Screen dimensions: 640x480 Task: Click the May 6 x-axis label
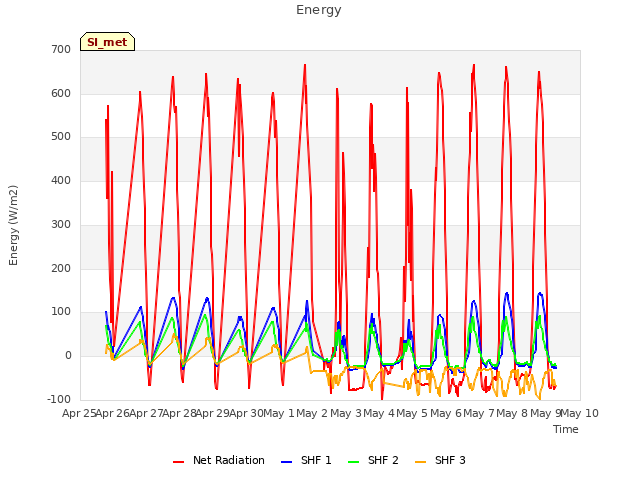point(446,413)
